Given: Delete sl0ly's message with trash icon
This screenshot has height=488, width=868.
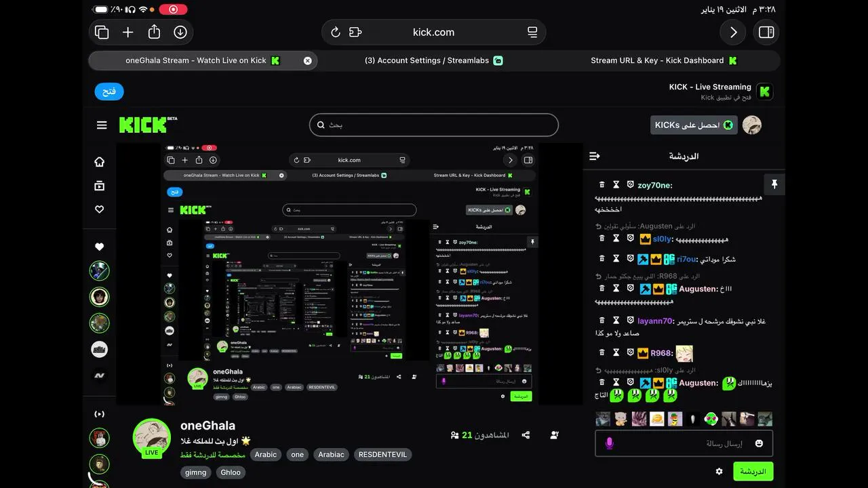Looking at the screenshot, I should tap(601, 239).
